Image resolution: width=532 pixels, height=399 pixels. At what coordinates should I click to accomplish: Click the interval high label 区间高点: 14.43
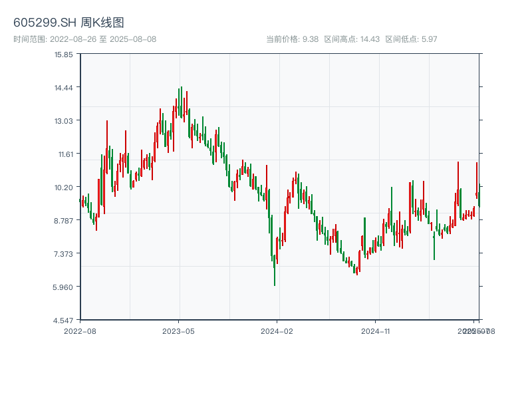coord(352,39)
